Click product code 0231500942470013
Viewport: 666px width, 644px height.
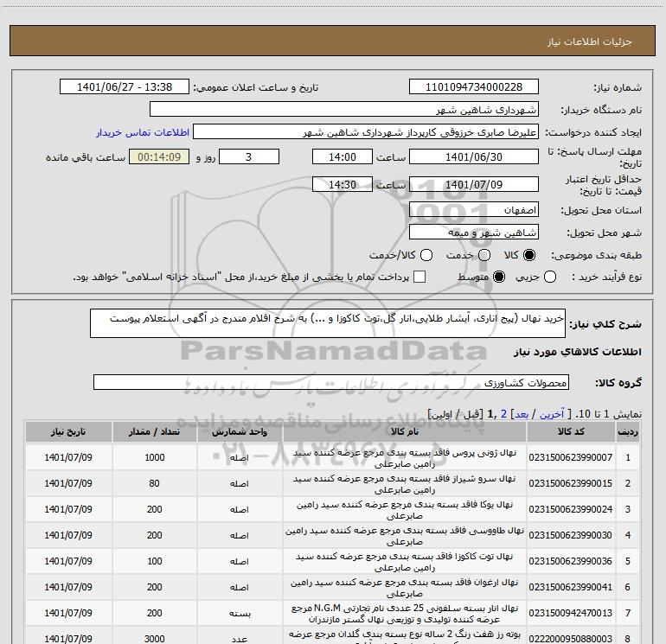pyautogui.click(x=571, y=613)
